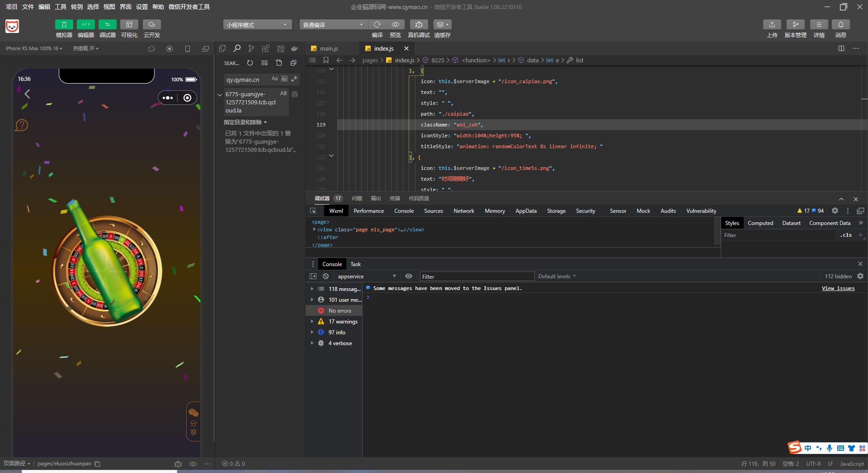Click the real-device debug (真机调试) bug icon
Screen dimensions: 868x473
pyautogui.click(x=419, y=24)
